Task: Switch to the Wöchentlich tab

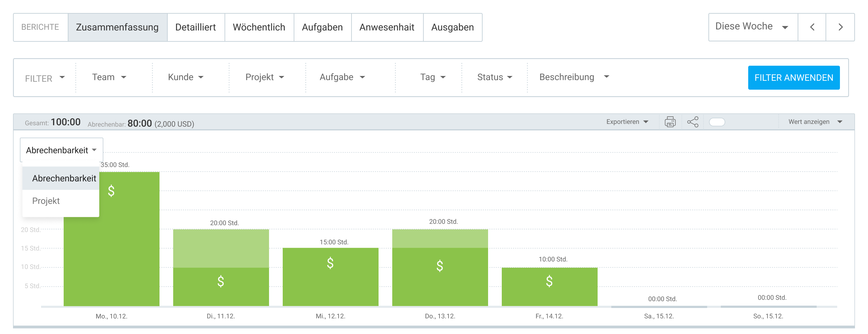Action: 259,27
